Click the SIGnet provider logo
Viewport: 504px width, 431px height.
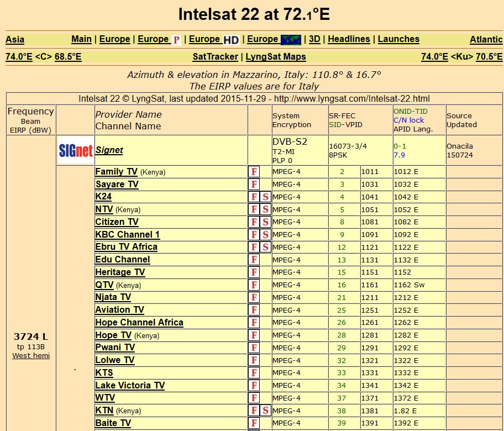[x=76, y=150]
